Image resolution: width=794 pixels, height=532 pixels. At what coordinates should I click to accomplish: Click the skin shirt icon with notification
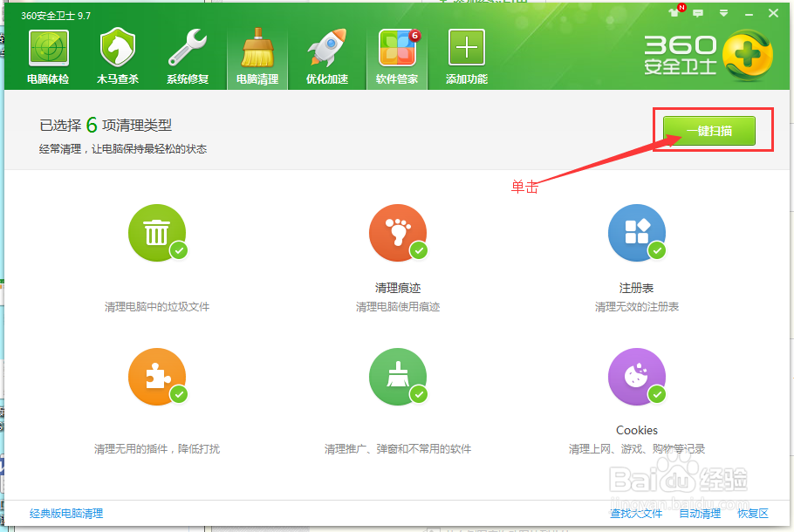point(675,11)
